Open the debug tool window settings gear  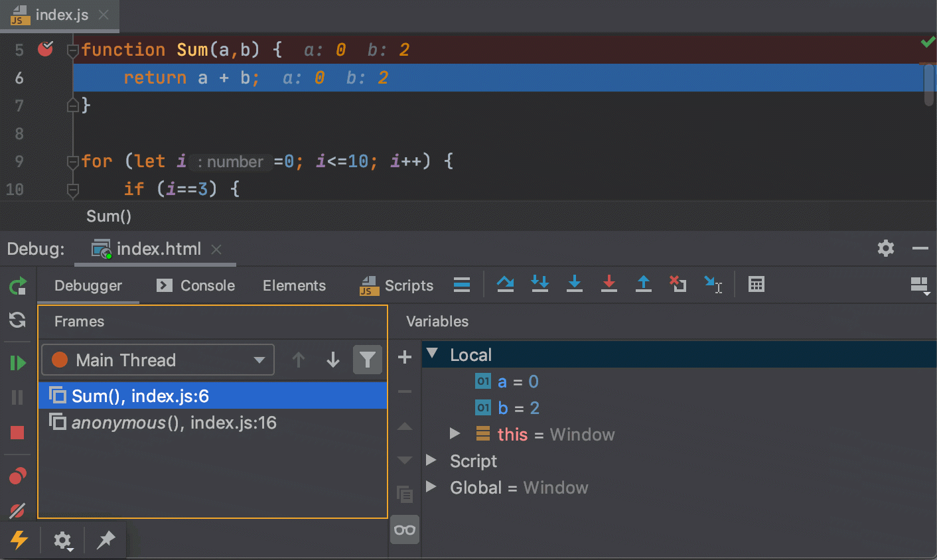(x=886, y=248)
